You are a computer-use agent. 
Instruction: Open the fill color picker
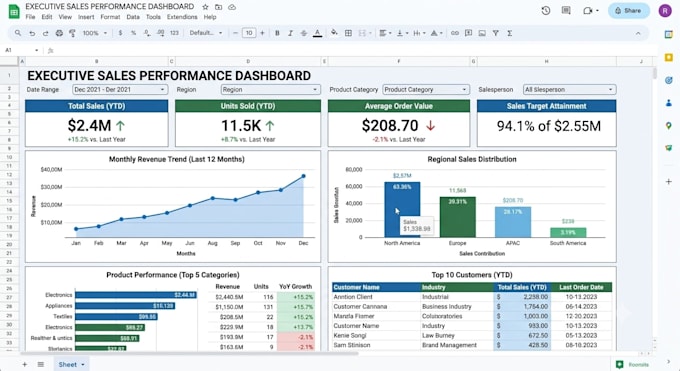[x=334, y=33]
